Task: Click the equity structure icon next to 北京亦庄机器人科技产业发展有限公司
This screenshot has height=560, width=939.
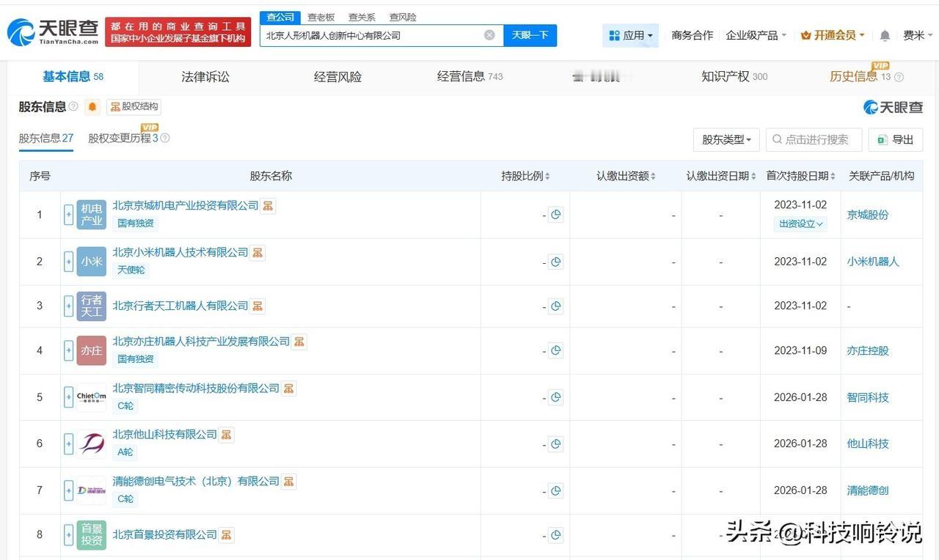Action: [x=299, y=342]
